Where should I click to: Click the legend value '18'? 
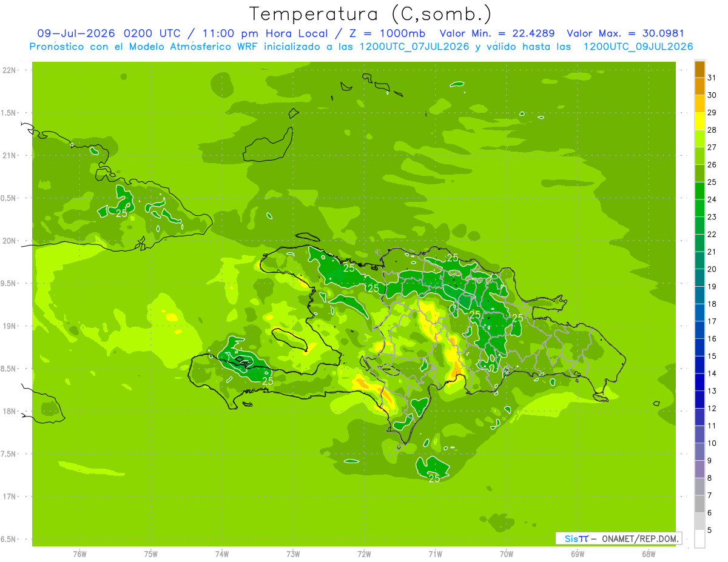[x=712, y=304]
